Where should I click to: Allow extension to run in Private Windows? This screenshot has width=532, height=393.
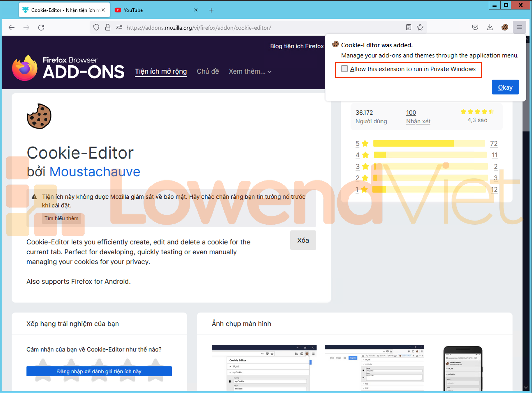(344, 69)
